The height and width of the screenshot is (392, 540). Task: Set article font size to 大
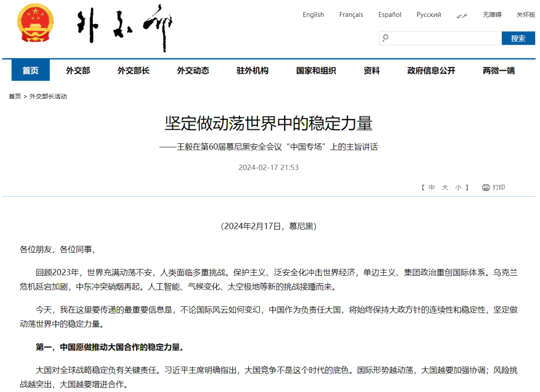(444, 187)
